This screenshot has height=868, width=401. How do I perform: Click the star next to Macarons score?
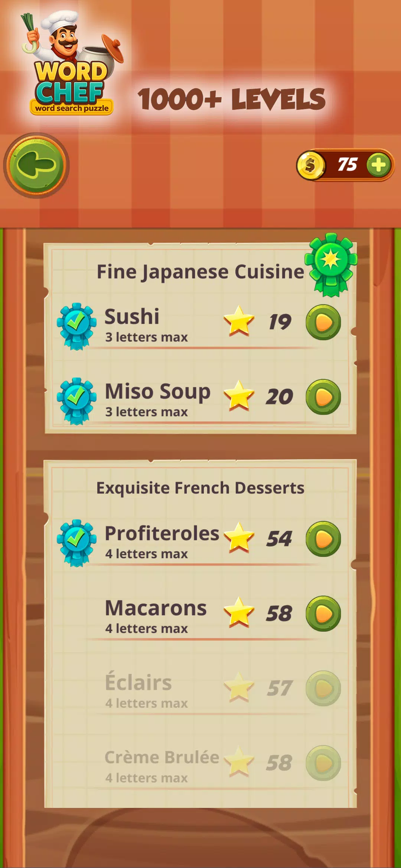[x=239, y=612]
